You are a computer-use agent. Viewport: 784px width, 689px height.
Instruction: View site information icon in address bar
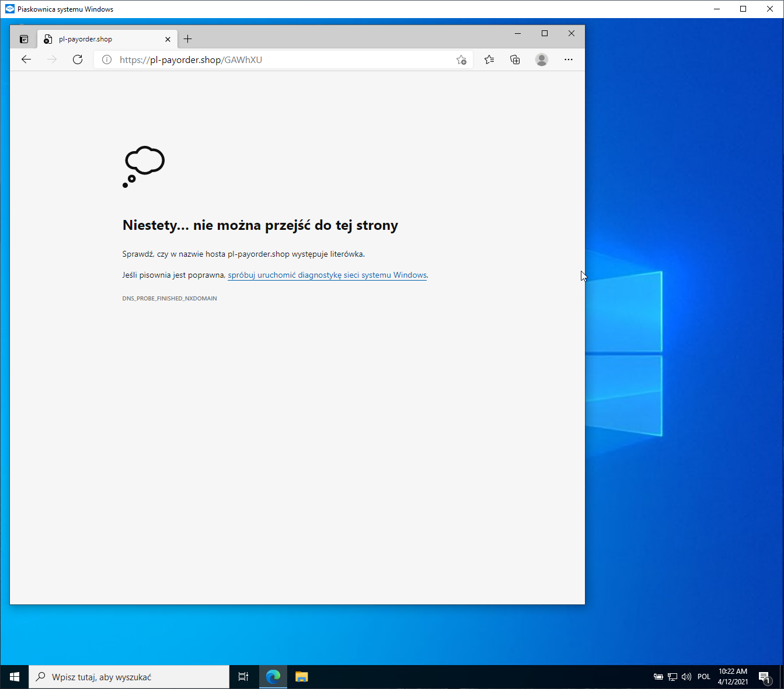click(x=107, y=60)
